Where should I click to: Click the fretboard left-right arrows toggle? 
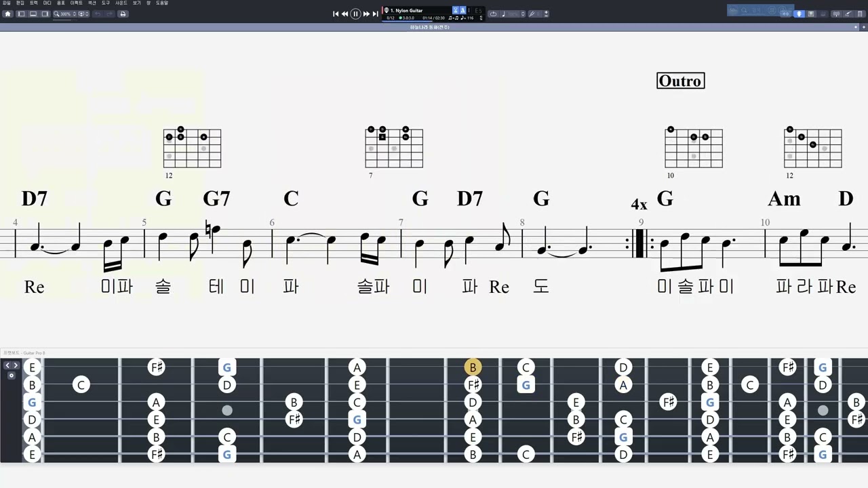tap(12, 365)
